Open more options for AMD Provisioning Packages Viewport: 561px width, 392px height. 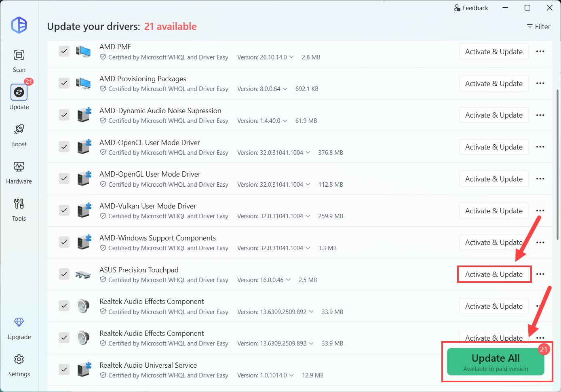click(540, 83)
